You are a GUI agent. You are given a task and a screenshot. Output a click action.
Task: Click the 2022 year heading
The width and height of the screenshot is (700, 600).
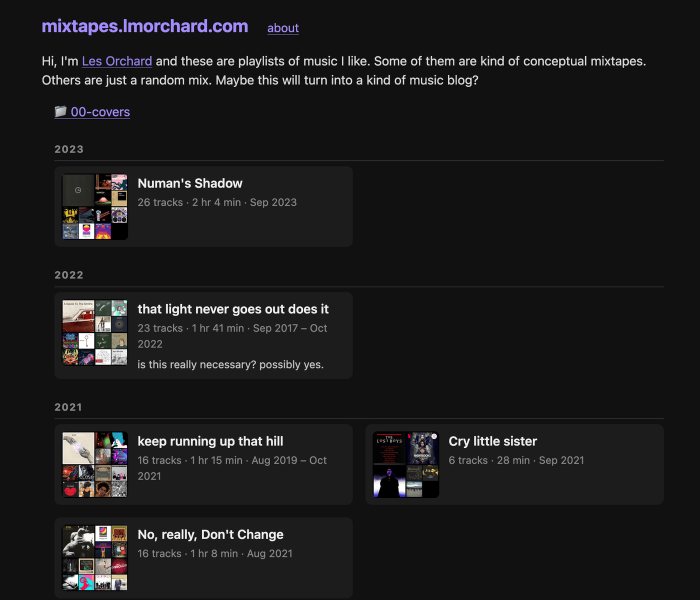69,275
